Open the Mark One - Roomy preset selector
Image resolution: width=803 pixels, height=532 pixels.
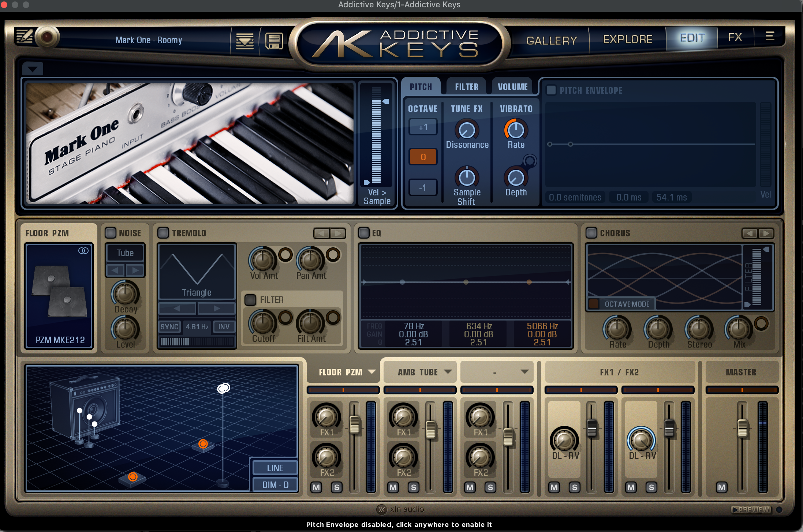click(x=149, y=40)
